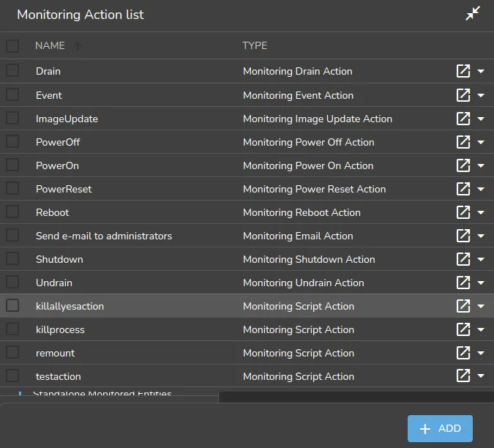Open the PowerReset row dropdown menu
Image resolution: width=494 pixels, height=448 pixels.
[481, 189]
